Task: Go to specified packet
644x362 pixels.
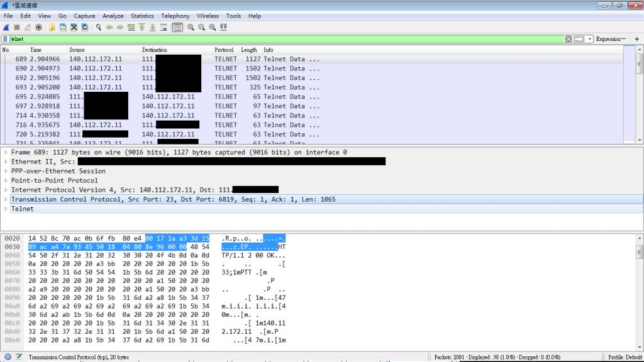Action: [131, 28]
